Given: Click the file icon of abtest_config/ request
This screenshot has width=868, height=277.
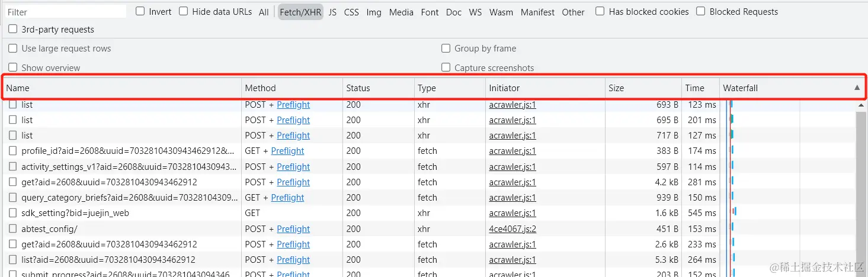Looking at the screenshot, I should pos(13,228).
